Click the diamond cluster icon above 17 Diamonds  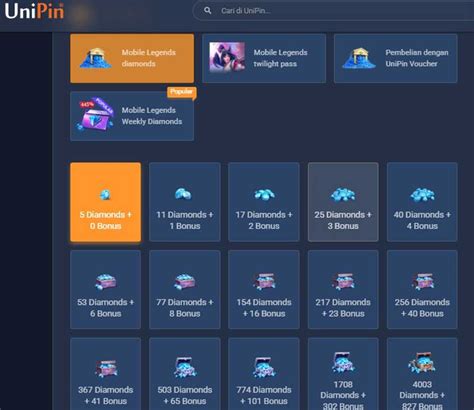click(x=264, y=194)
